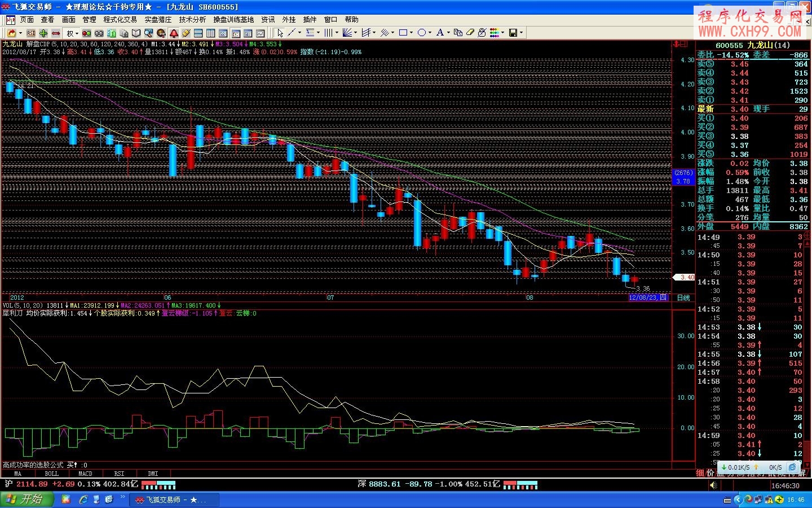Expand the rectangle shape tool dropdown arrow
This screenshot has height=508, width=812.
pyautogui.click(x=411, y=33)
